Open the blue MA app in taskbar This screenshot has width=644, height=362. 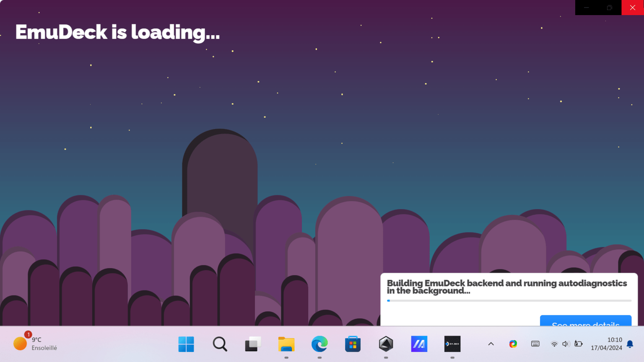419,344
